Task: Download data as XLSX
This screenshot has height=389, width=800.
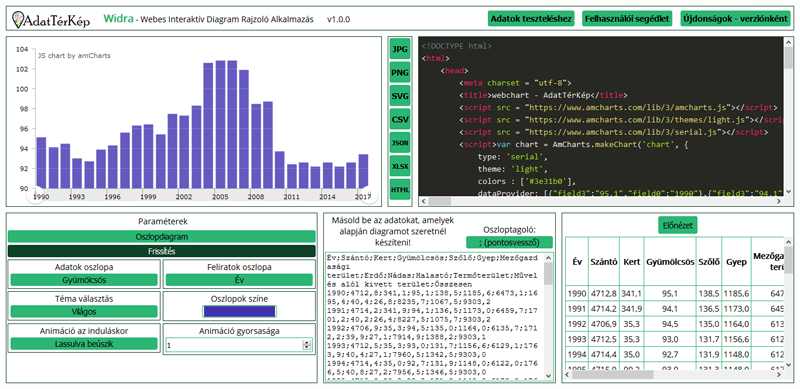Action: pyautogui.click(x=400, y=166)
